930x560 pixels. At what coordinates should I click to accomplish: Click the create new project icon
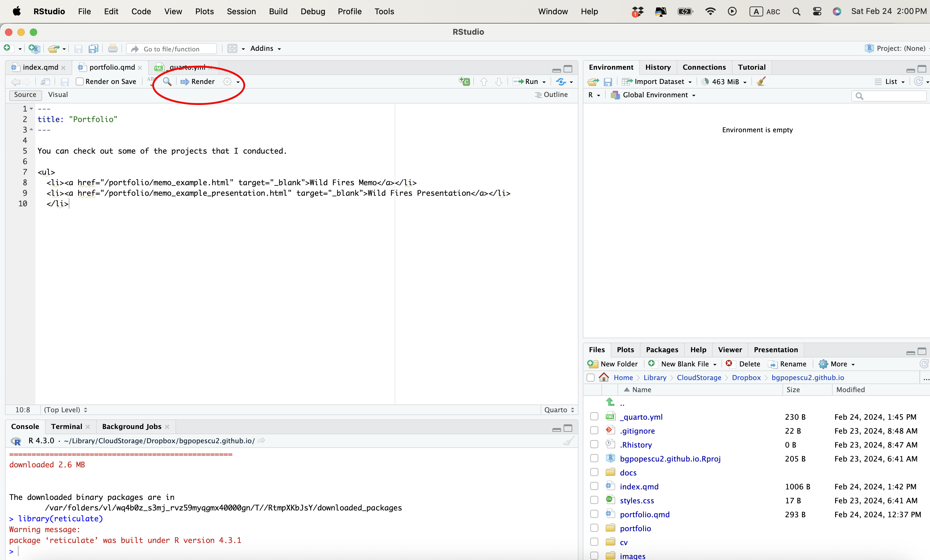[x=34, y=49]
